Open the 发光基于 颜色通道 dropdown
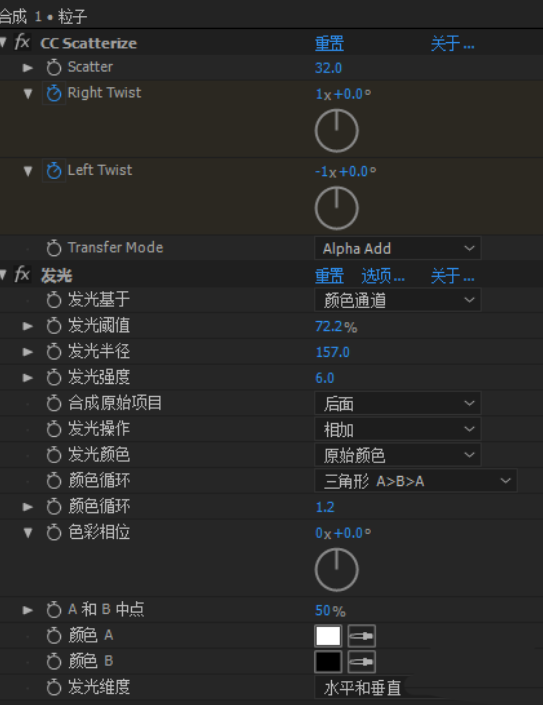 click(x=398, y=300)
